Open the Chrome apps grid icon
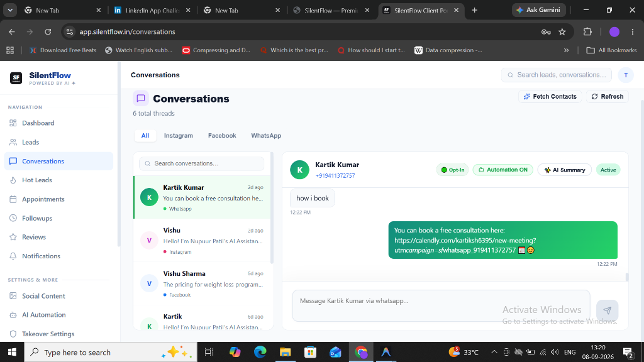This screenshot has height=362, width=644. pos(10,50)
